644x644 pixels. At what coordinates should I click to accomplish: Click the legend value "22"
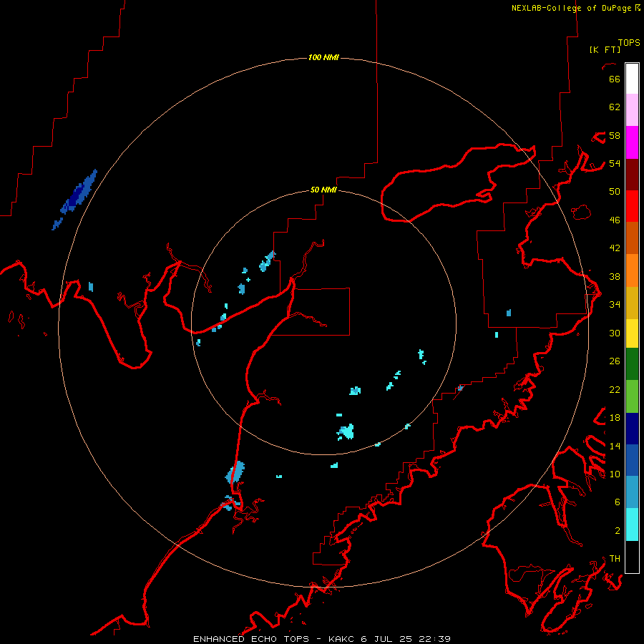click(615, 389)
